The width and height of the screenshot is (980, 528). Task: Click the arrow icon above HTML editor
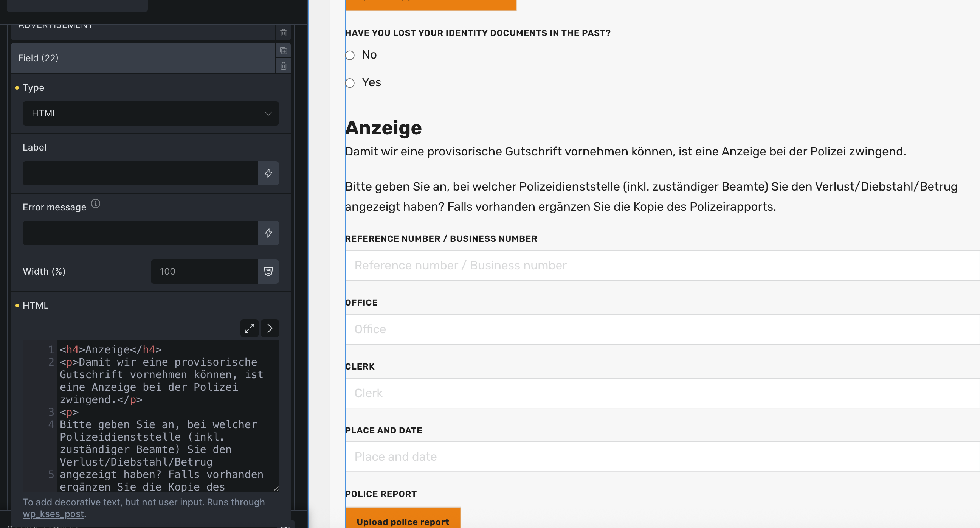[x=270, y=328]
